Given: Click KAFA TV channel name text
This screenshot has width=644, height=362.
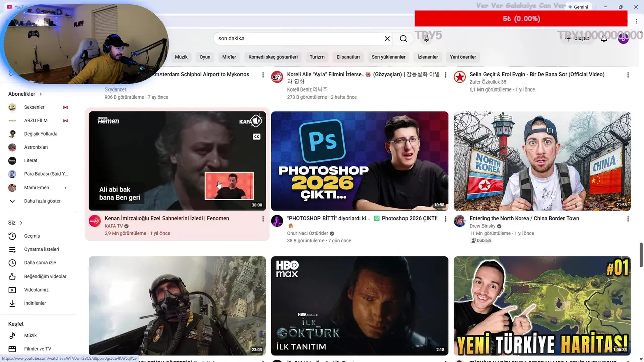Looking at the screenshot, I should (x=114, y=226).
